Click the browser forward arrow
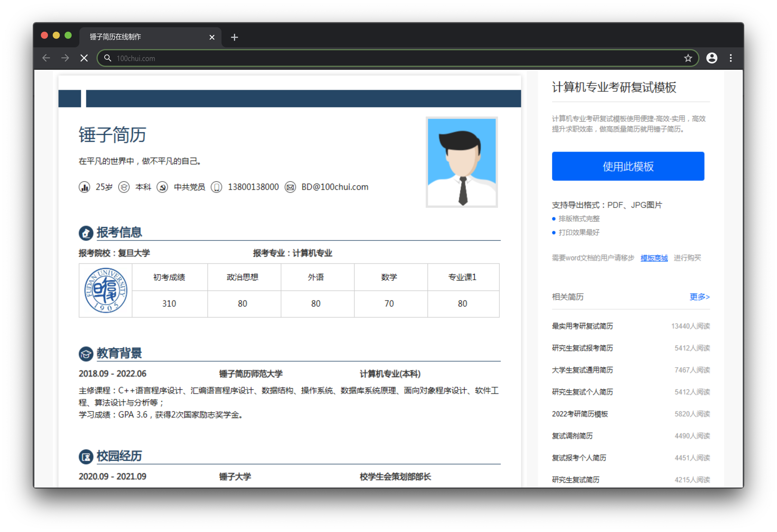The width and height of the screenshot is (777, 532). [x=65, y=58]
